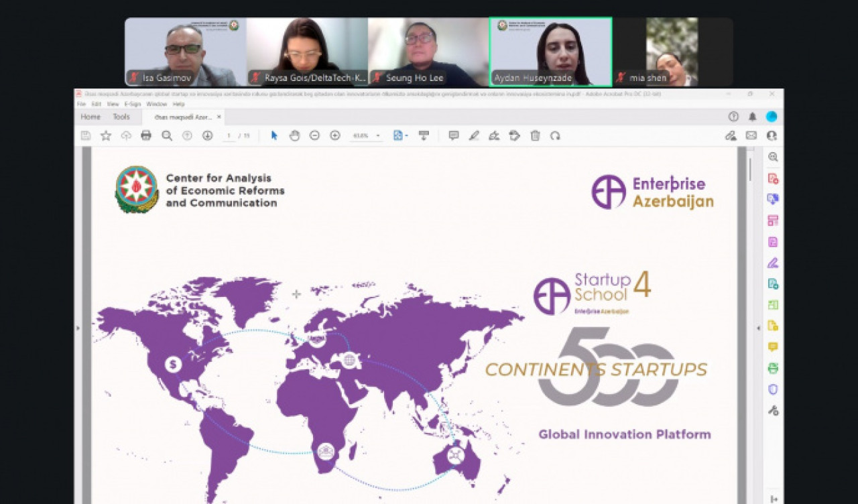Open the File menu
This screenshot has height=504, width=858.
click(81, 105)
